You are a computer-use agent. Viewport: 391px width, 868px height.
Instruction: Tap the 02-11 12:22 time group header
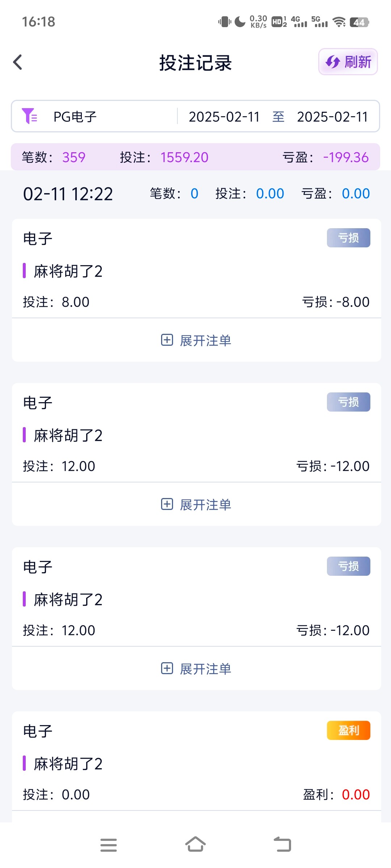(x=68, y=194)
